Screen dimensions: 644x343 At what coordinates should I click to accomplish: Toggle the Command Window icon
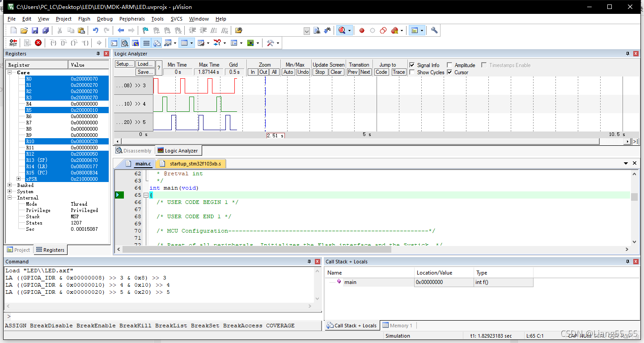click(x=114, y=43)
